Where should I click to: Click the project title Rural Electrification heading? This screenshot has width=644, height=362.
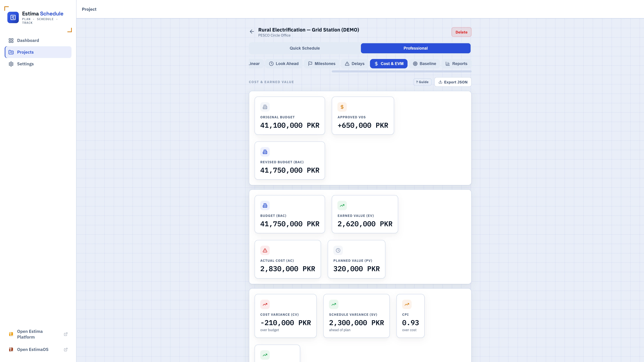click(308, 30)
